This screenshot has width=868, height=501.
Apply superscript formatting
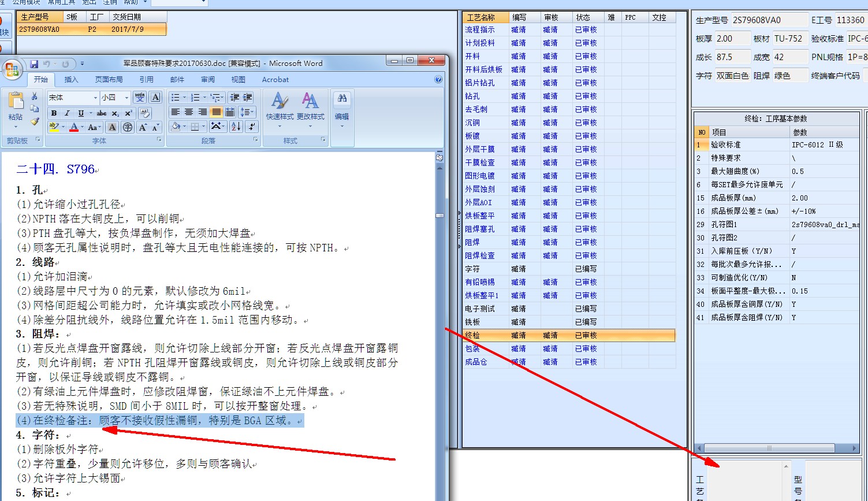[x=128, y=113]
